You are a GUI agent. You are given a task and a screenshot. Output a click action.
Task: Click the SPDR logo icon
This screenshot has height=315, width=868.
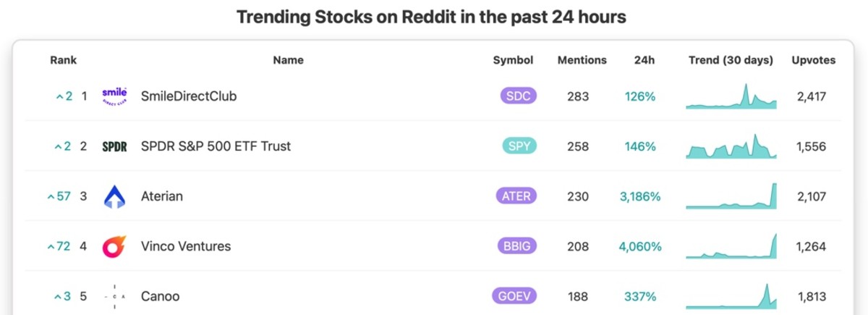pos(114,146)
